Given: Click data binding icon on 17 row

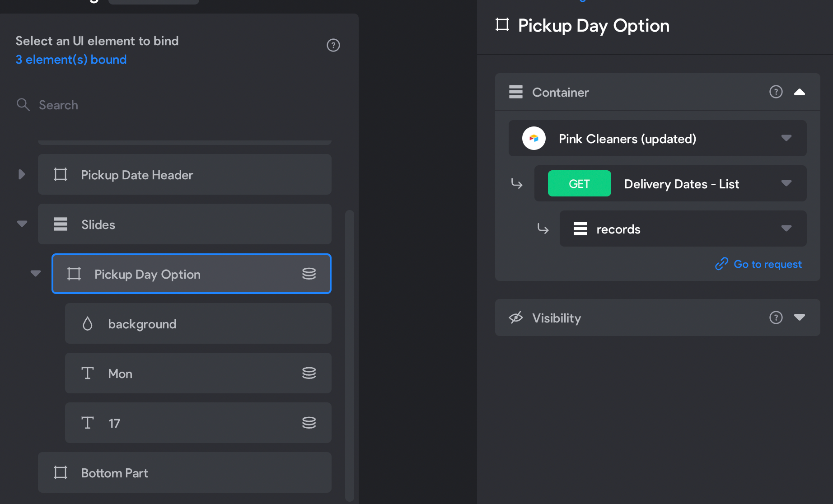Looking at the screenshot, I should tap(309, 423).
